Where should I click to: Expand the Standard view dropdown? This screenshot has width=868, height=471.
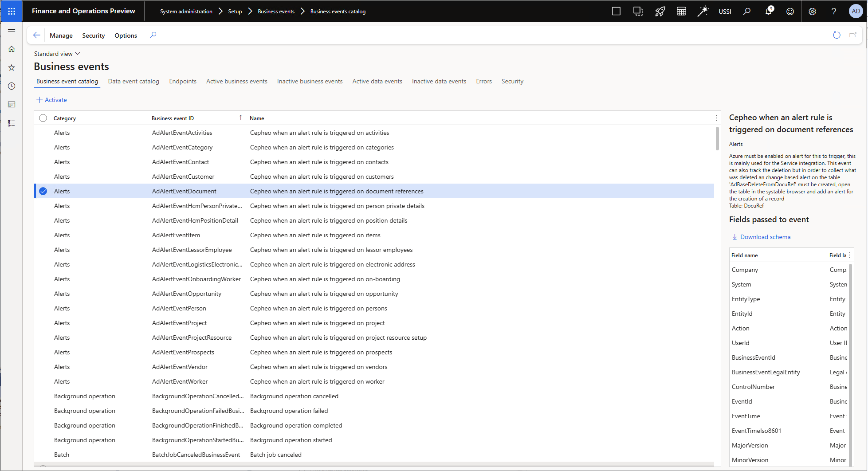pyautogui.click(x=57, y=54)
